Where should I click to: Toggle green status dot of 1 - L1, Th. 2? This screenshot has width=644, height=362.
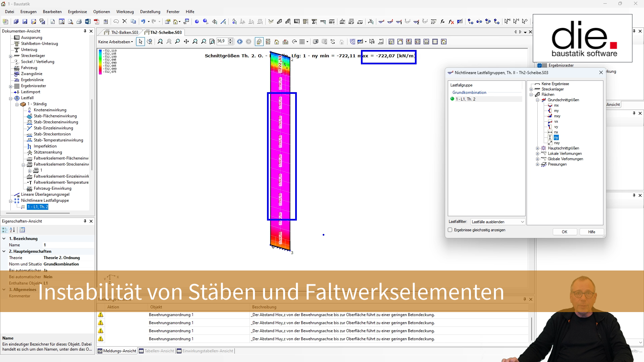pos(452,99)
